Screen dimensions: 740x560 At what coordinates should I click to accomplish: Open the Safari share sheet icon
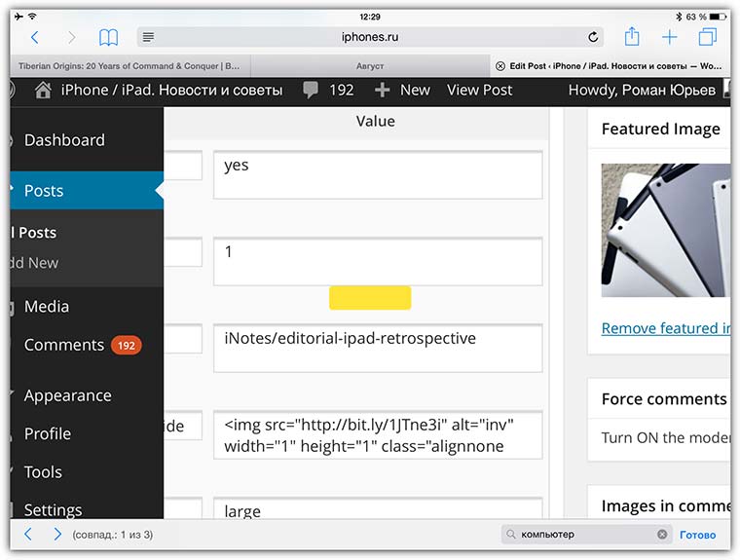632,36
